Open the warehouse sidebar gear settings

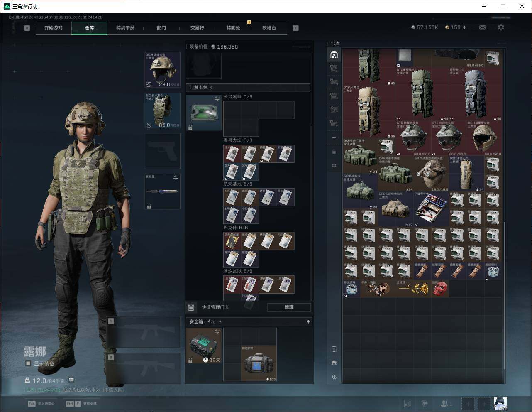334,165
